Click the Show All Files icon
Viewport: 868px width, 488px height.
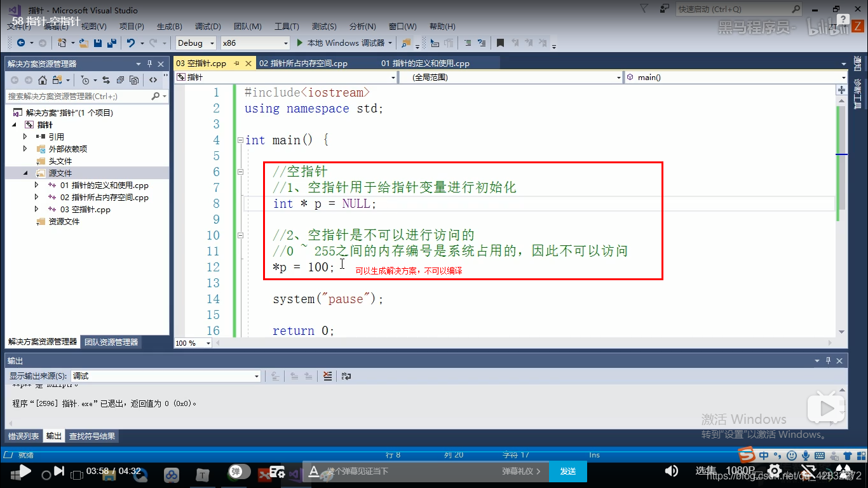pos(134,80)
